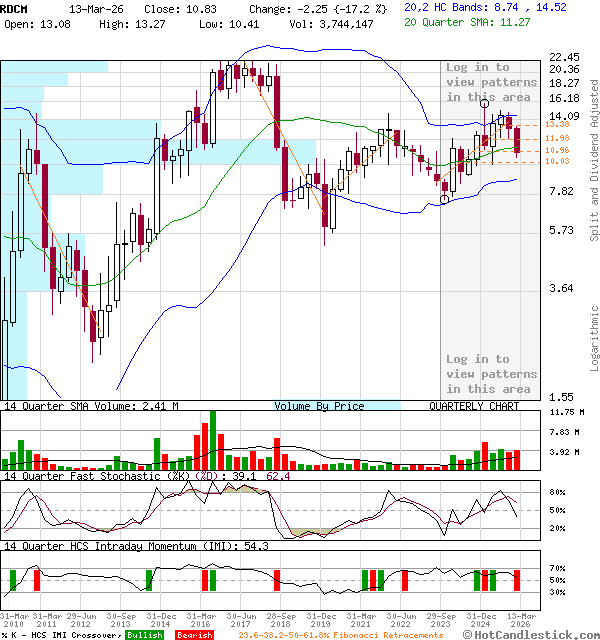
Task: Click the upper circled pattern marker on chart
Action: [485, 102]
